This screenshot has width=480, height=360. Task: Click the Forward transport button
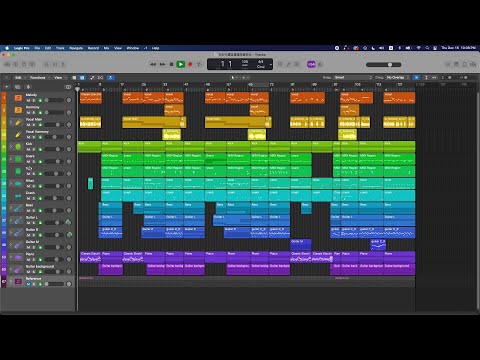coord(162,64)
